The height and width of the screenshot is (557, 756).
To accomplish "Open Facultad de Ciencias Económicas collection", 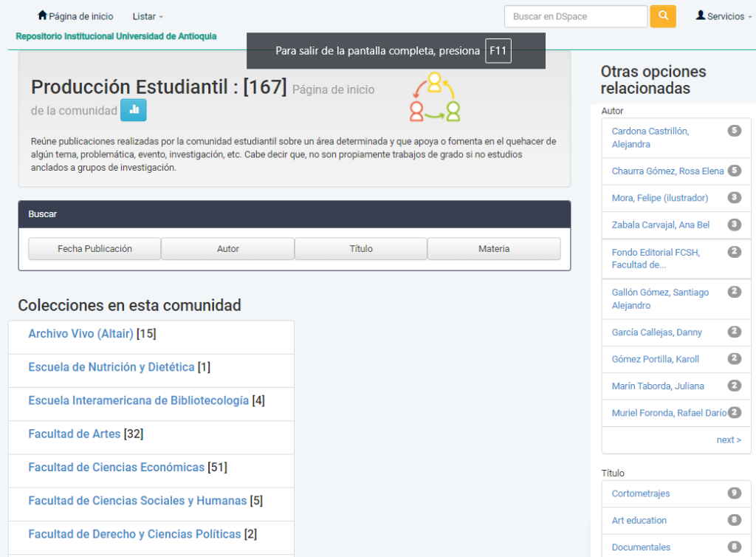I will (116, 468).
